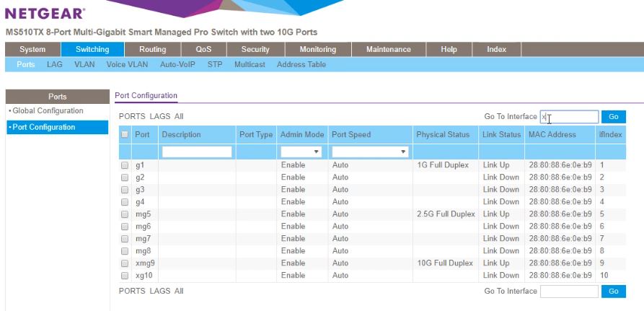Enable the checkbox for port xmg9

point(125,263)
